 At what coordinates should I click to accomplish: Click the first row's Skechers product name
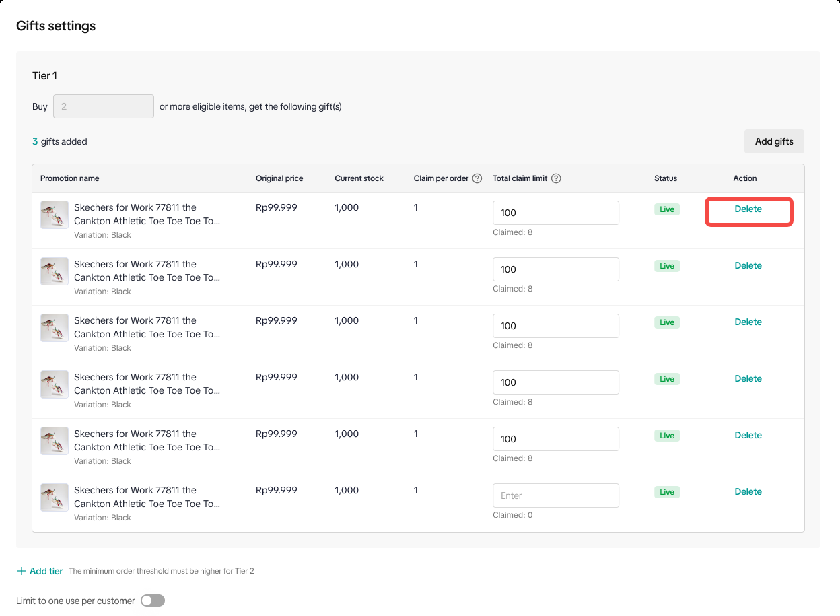point(147,214)
